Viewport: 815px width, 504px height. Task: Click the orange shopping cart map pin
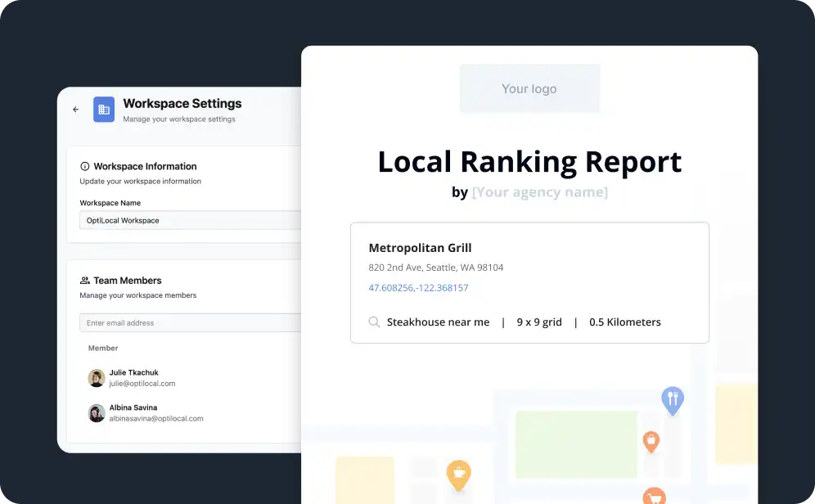653,496
